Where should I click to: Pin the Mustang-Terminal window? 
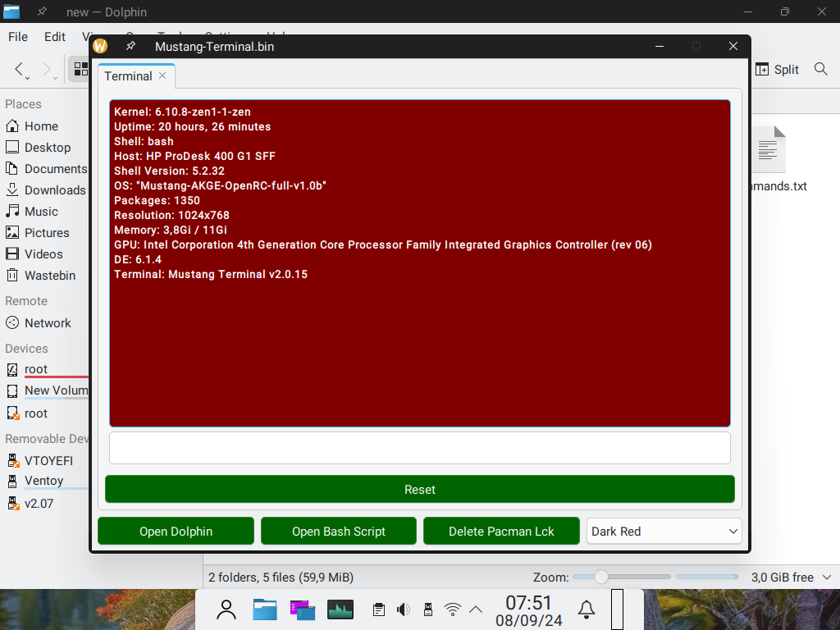pos(130,47)
